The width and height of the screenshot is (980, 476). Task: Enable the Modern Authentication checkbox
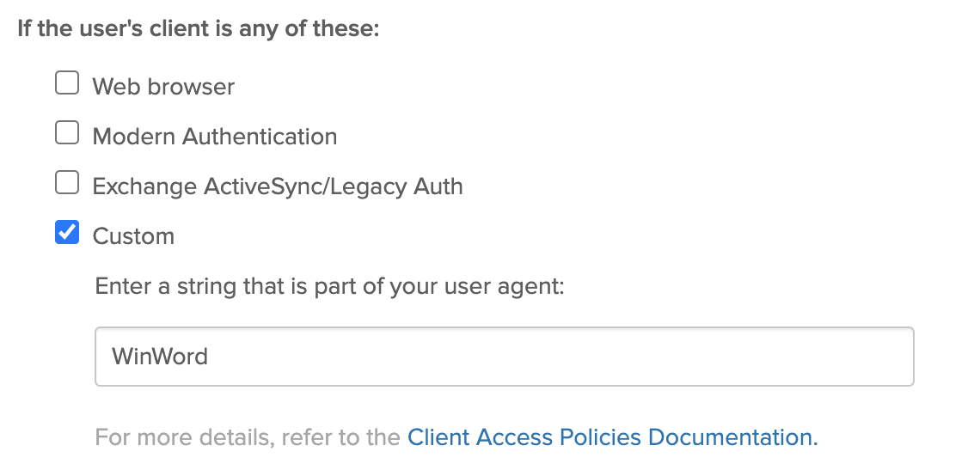pos(67,133)
